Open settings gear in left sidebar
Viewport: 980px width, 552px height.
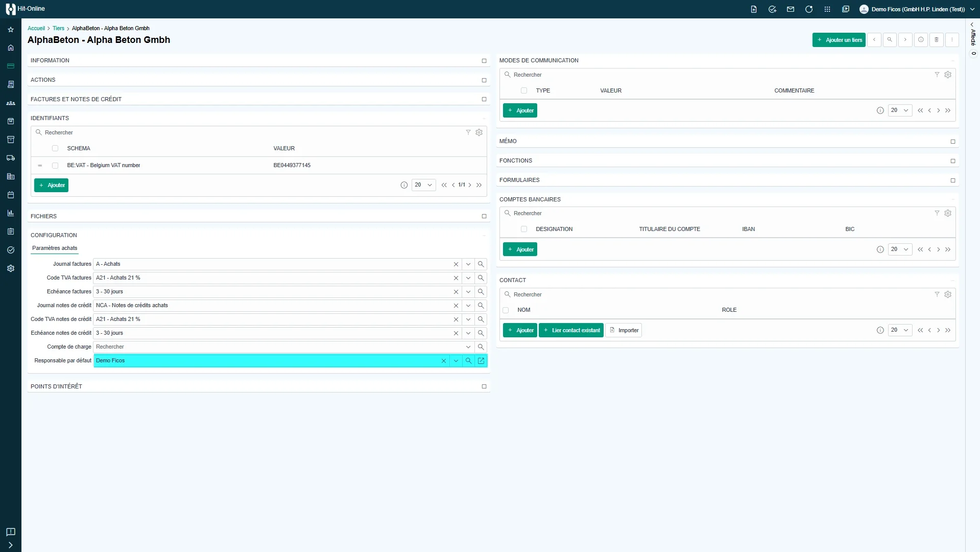click(x=11, y=268)
